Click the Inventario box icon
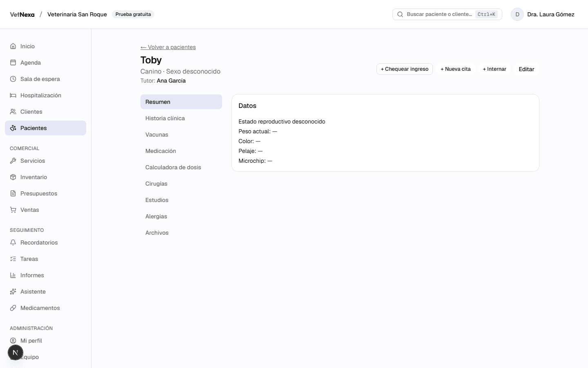 point(13,177)
